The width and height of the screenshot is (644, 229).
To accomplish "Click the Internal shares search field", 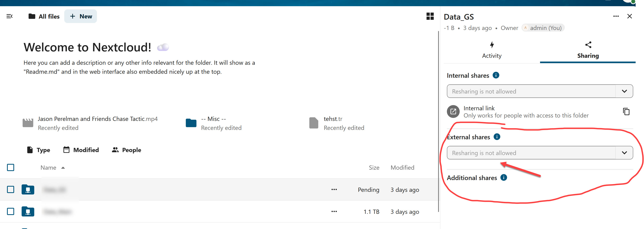I will pos(531,91).
